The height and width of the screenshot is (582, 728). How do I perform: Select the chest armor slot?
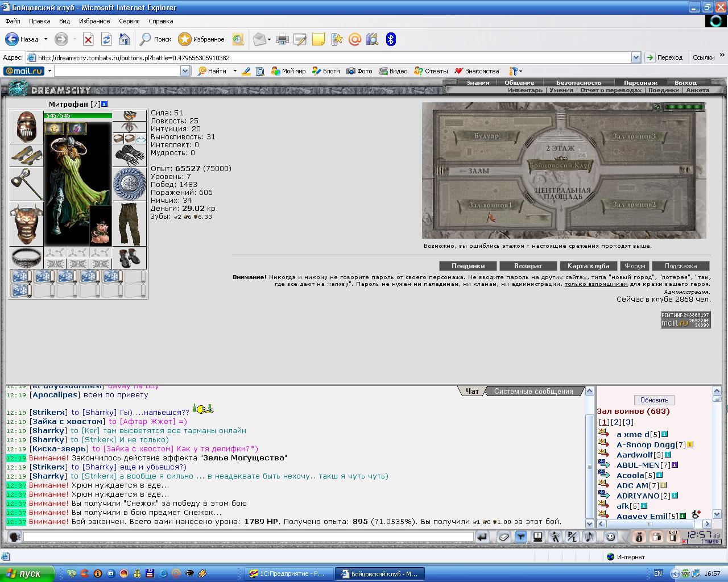point(26,224)
